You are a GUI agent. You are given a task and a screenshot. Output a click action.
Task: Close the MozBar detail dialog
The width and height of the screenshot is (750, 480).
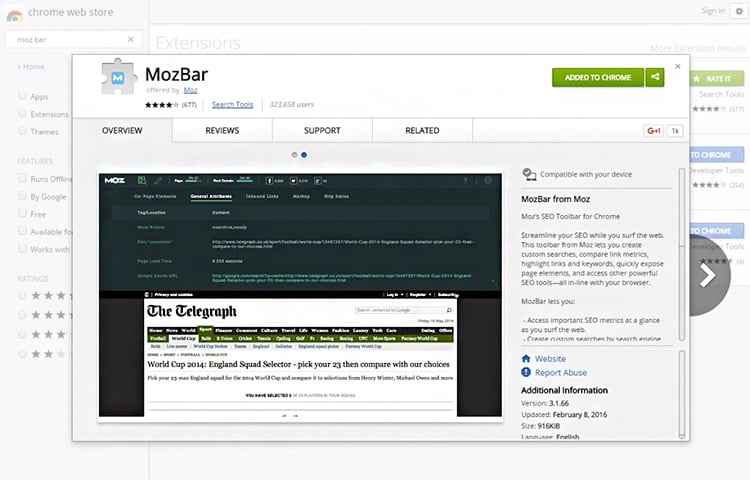coord(677,66)
